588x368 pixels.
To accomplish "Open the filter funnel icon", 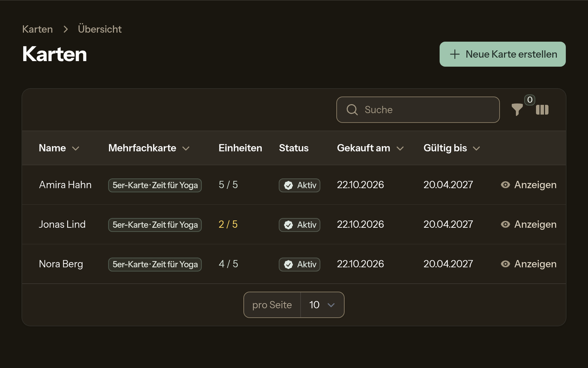I will [517, 110].
